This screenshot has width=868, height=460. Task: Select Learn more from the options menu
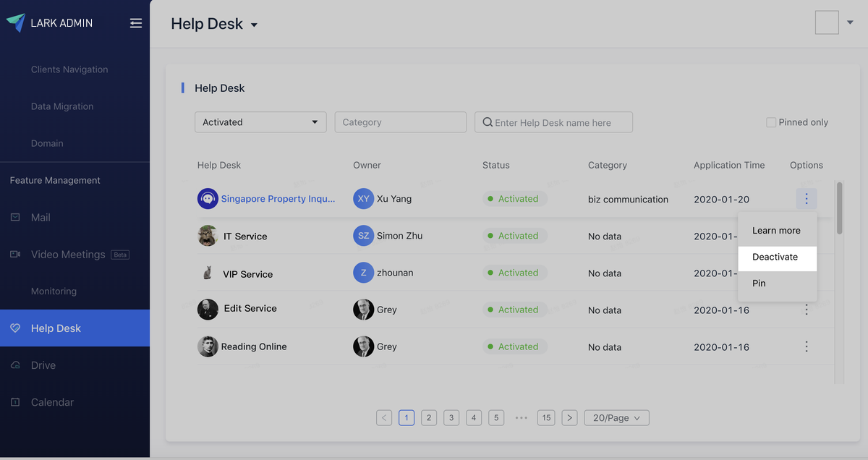(776, 231)
